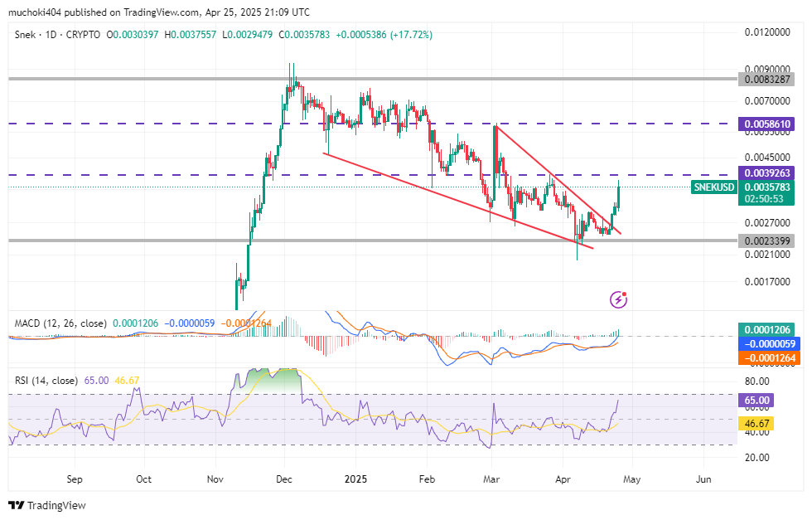Viewport: 812px width, 520px height.
Task: Select the purple RSI 65.00 value label
Action: coord(757,400)
